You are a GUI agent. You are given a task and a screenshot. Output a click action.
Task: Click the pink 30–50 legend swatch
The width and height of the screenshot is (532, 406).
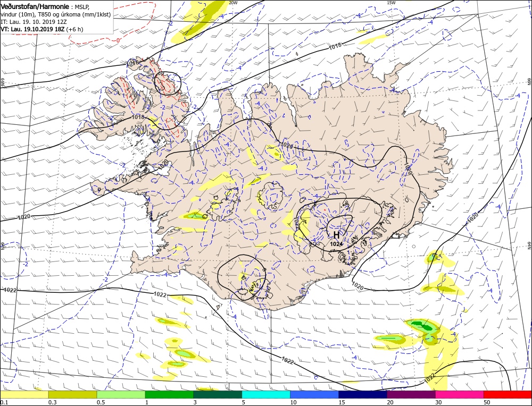pos(460,394)
